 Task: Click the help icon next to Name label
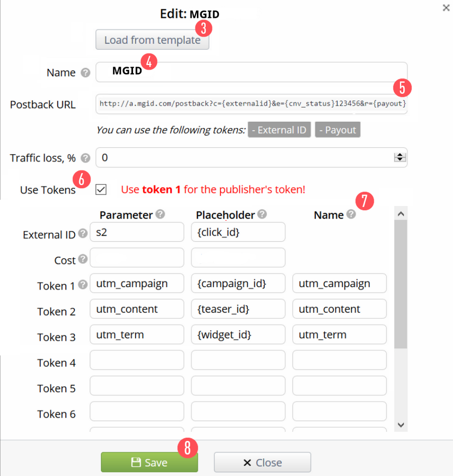click(x=85, y=73)
